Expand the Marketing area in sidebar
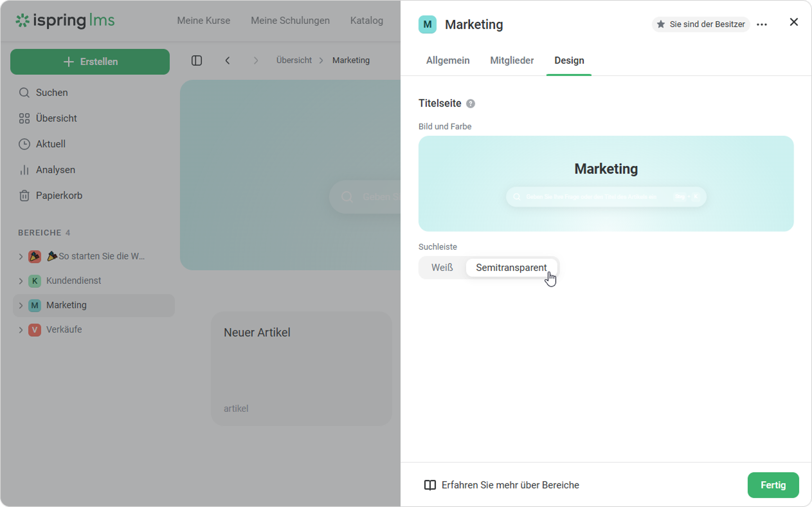This screenshot has height=507, width=812. click(21, 305)
